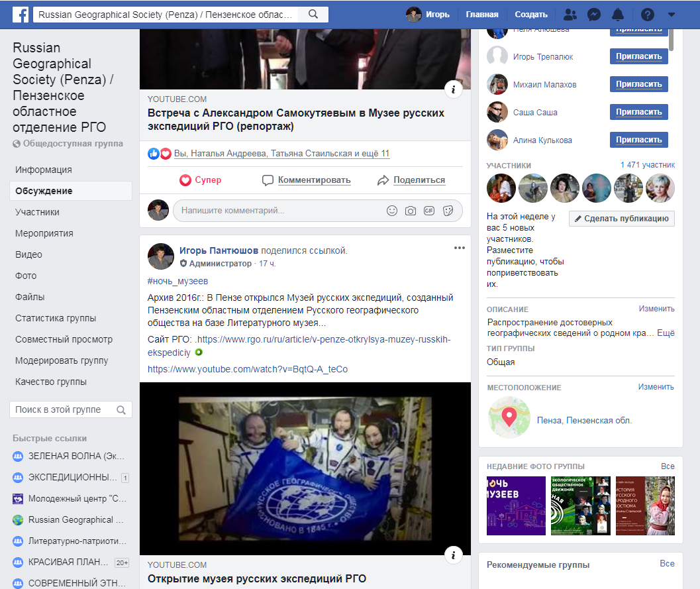Click Комментировать button
Screen dimensions: 700x589
[306, 180]
